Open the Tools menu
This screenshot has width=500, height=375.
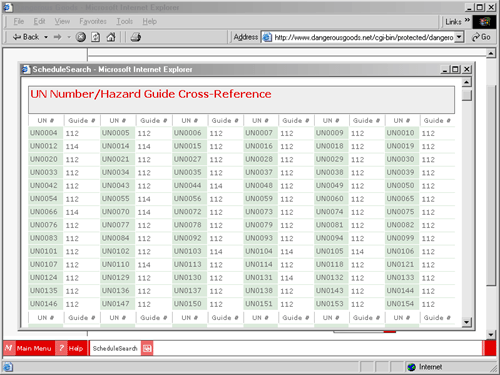pyautogui.click(x=124, y=21)
